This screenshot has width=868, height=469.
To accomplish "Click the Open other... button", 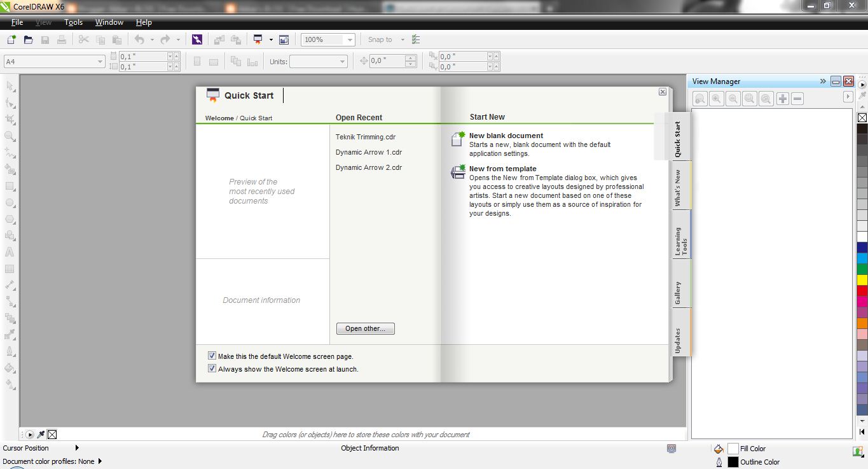I will pos(365,328).
